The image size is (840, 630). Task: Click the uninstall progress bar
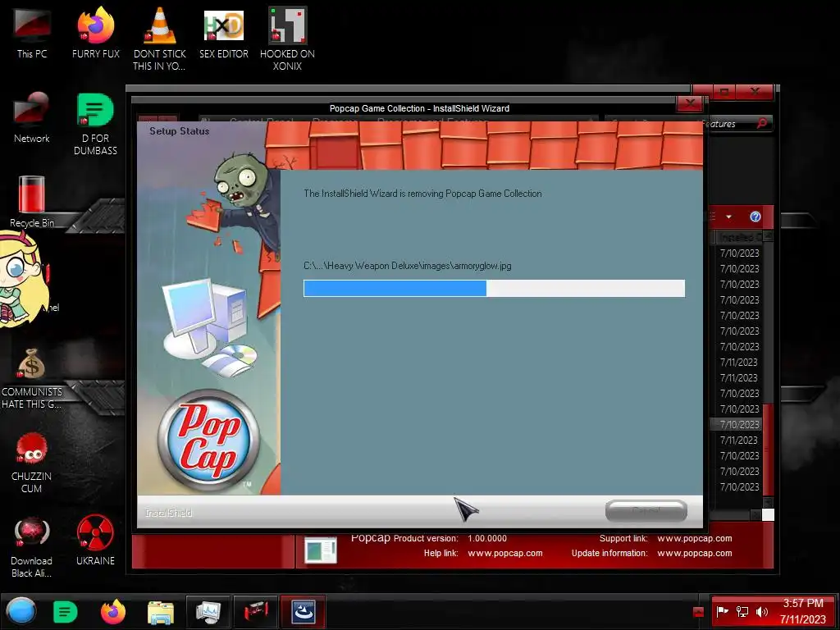(494, 288)
